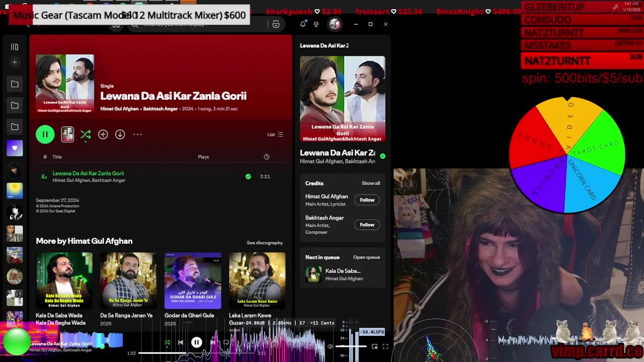Image resolution: width=644 pixels, height=362 pixels.
Task: Click the Title column header
Action: [57, 157]
